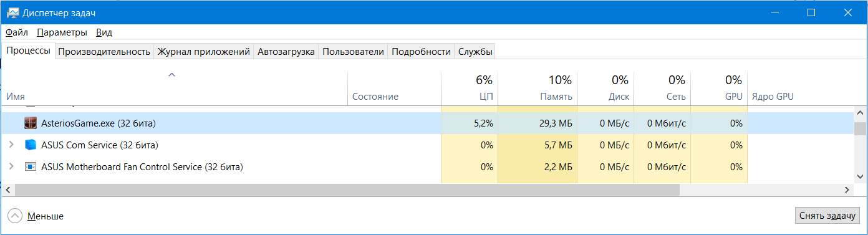Click the Меньше collapse arrow circle icon
This screenshot has height=235, width=868.
[x=15, y=216]
